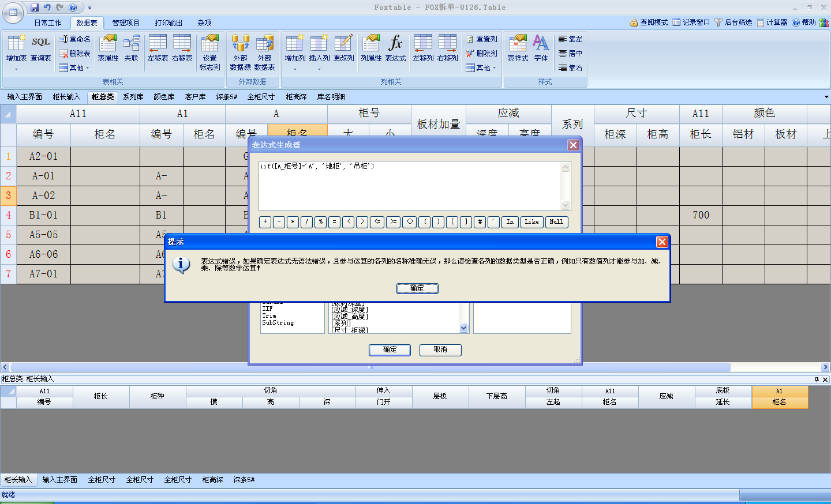Open the 字体 font tool

[x=541, y=47]
